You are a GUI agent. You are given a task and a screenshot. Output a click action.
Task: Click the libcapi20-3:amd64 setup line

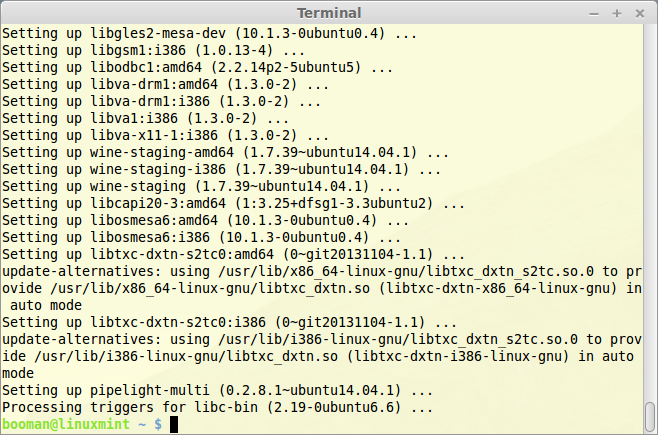tap(233, 203)
